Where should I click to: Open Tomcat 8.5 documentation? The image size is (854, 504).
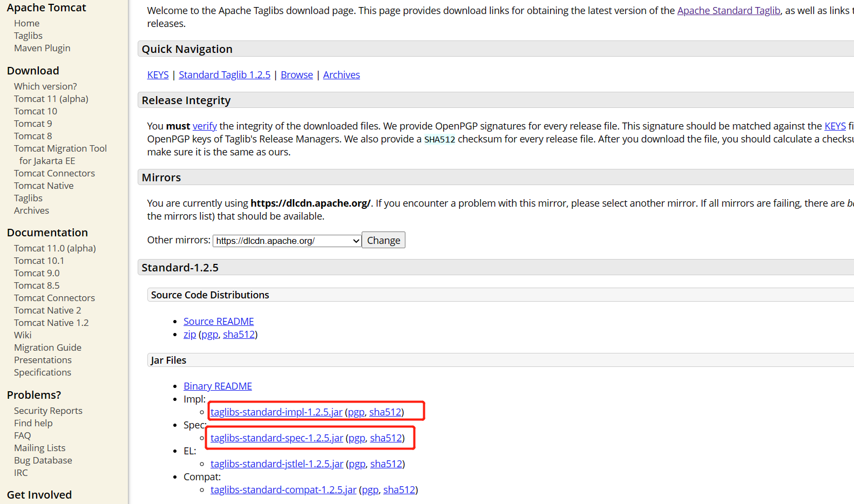pos(37,285)
